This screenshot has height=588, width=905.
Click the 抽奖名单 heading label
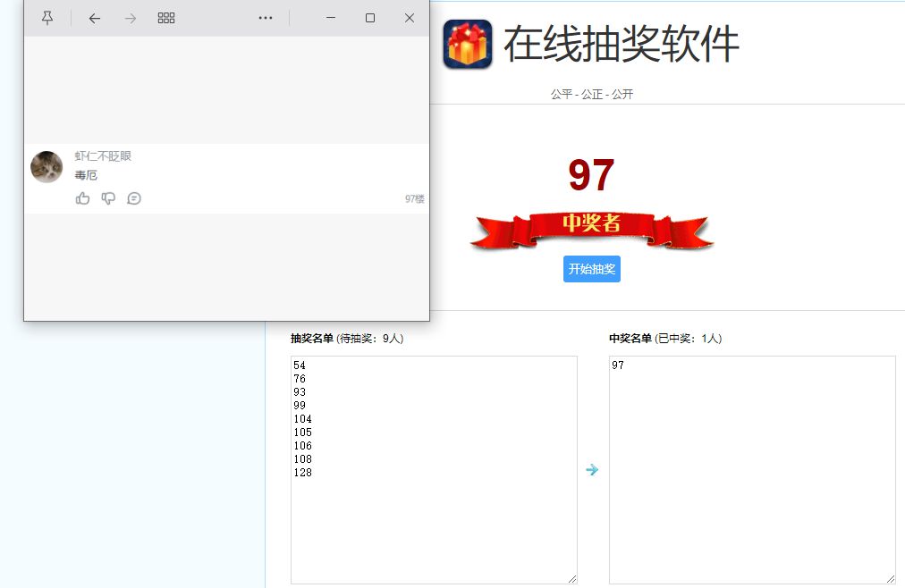[x=312, y=339]
